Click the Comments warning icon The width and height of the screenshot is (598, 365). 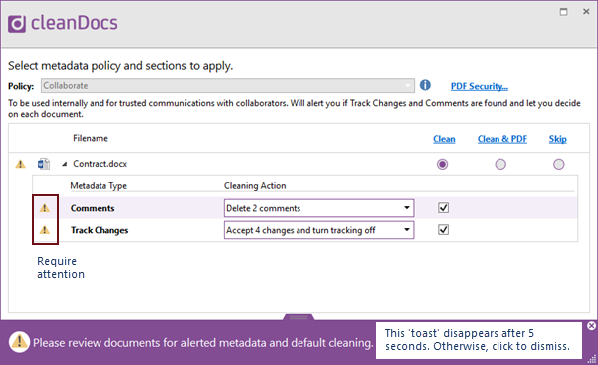point(45,208)
